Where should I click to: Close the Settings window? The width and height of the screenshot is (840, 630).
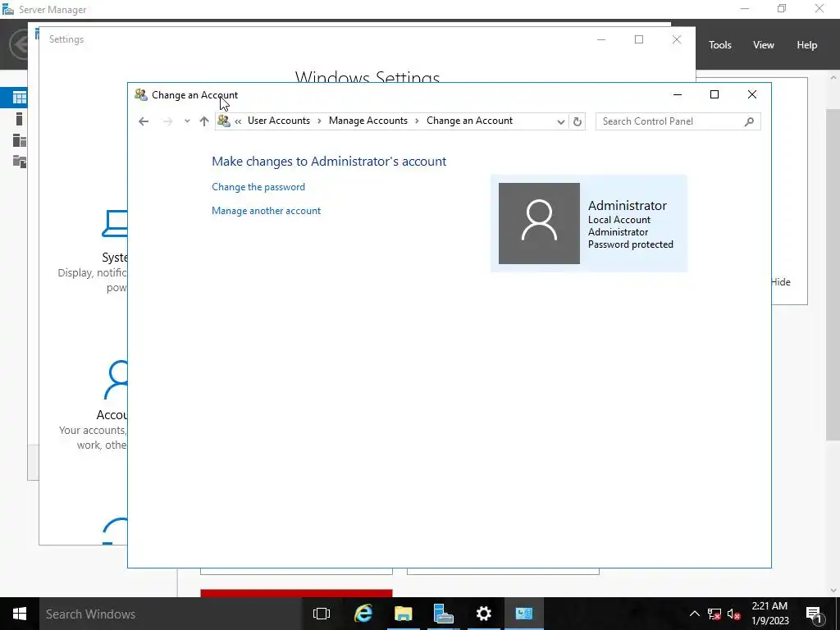(x=677, y=39)
